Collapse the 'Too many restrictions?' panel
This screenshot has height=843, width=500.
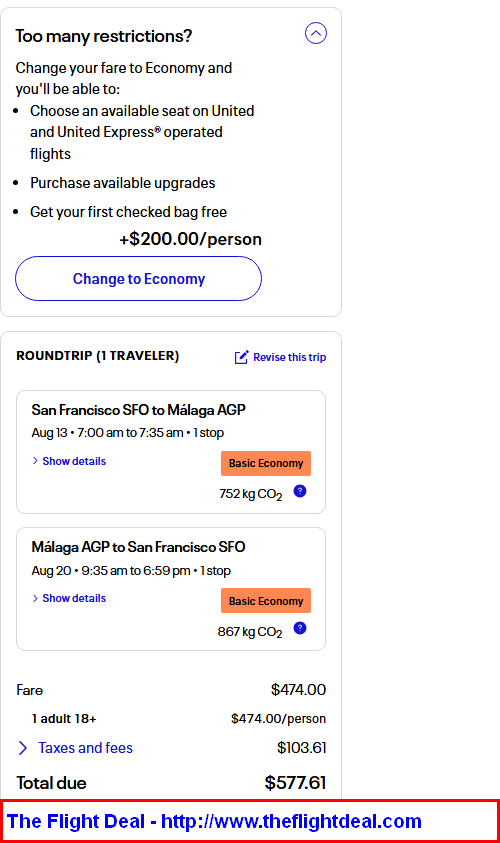click(x=316, y=33)
